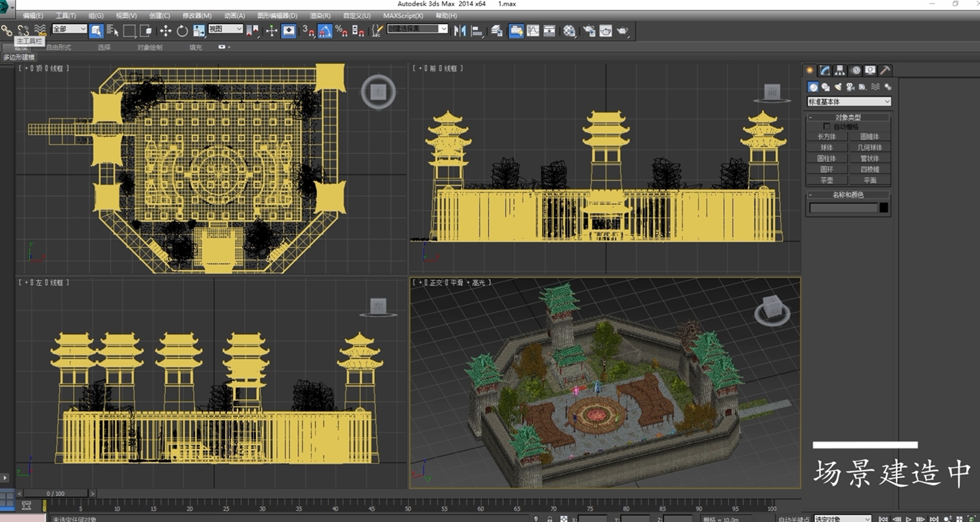
Task: Toggle the Angle Snap button
Action: click(x=325, y=31)
